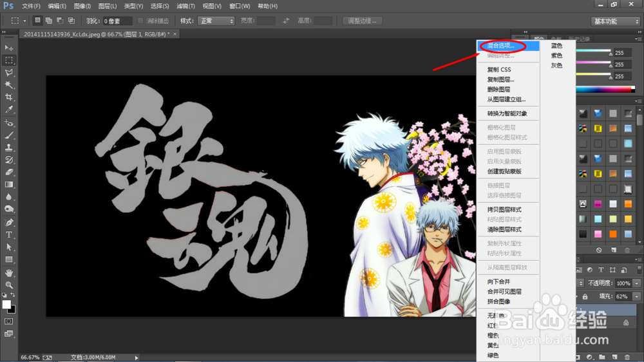Open tool preset picker arrow
644x362 pixels.
tap(24, 21)
